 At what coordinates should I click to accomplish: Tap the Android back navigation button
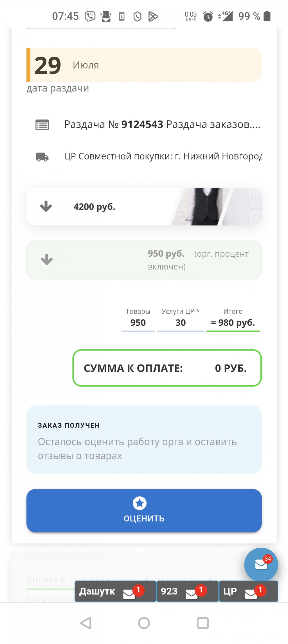tap(86, 623)
